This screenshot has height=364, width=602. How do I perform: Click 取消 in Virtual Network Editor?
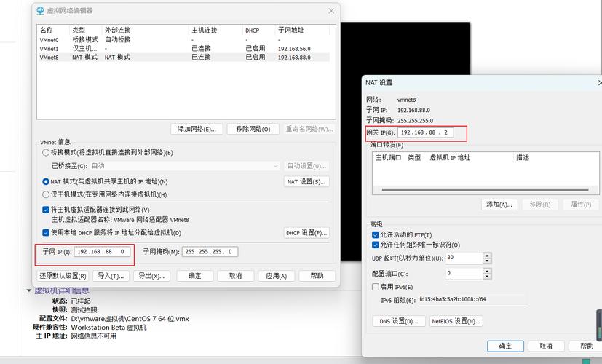[x=235, y=276]
